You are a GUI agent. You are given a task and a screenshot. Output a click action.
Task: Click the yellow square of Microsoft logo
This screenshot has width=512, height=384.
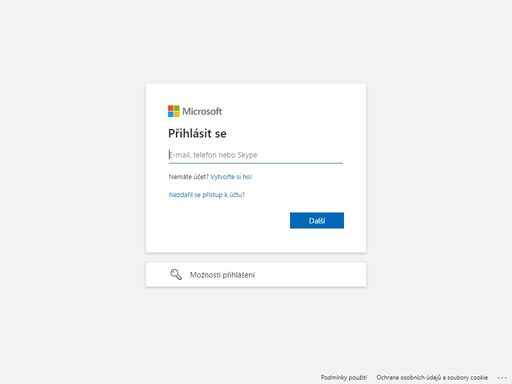pyautogui.click(x=177, y=114)
